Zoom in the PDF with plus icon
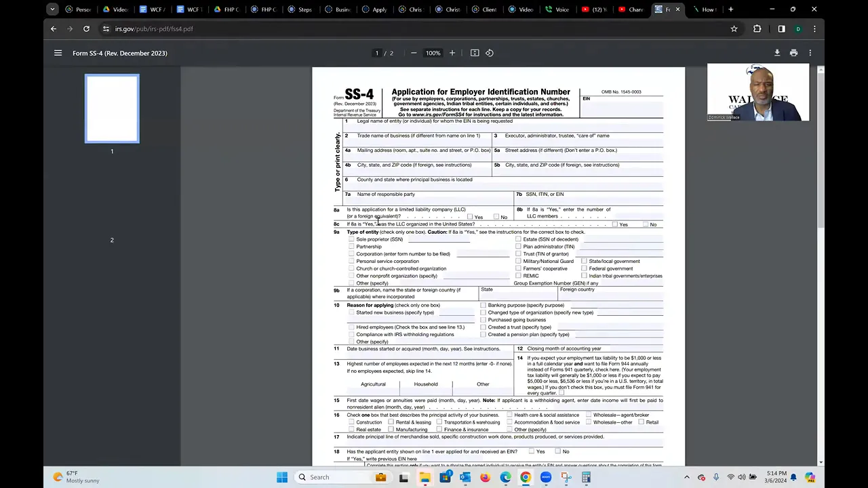Image resolution: width=868 pixels, height=488 pixels. (452, 53)
